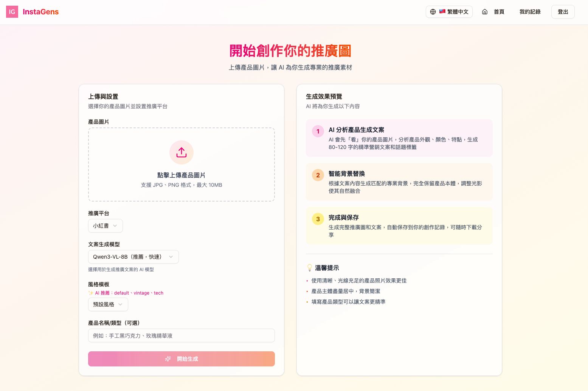
Task: Click the upload arrow icon
Action: click(182, 152)
